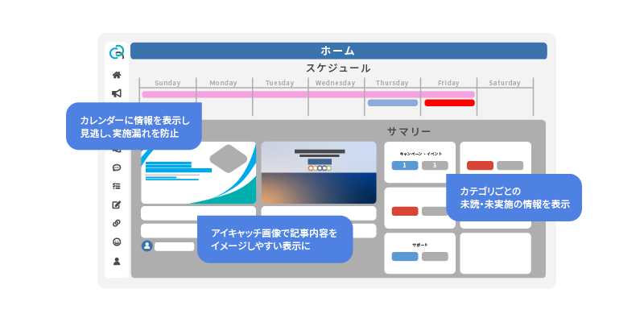Viewport: 644px width, 322px height.
Task: Open the chat bubble icon in sidebar
Action: (117, 168)
